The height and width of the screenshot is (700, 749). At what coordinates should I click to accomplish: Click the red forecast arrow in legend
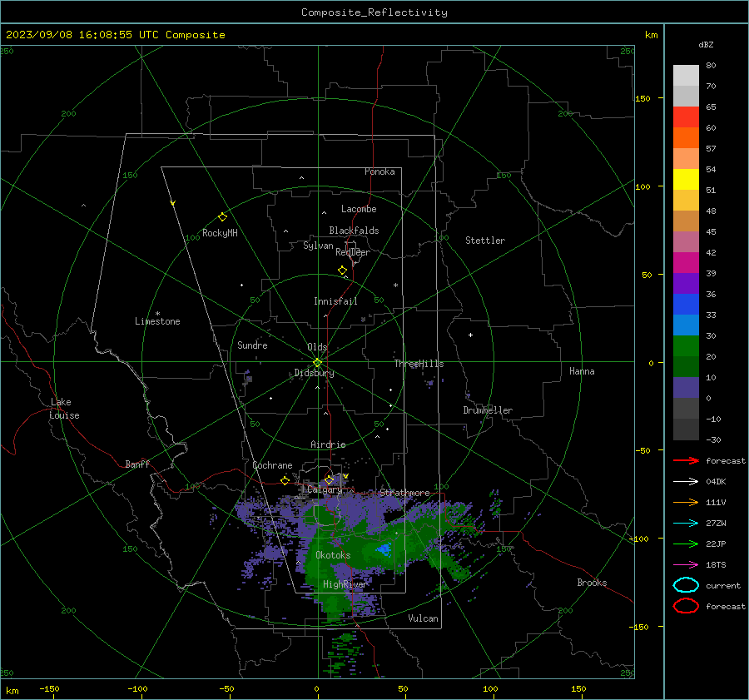pyautogui.click(x=686, y=460)
